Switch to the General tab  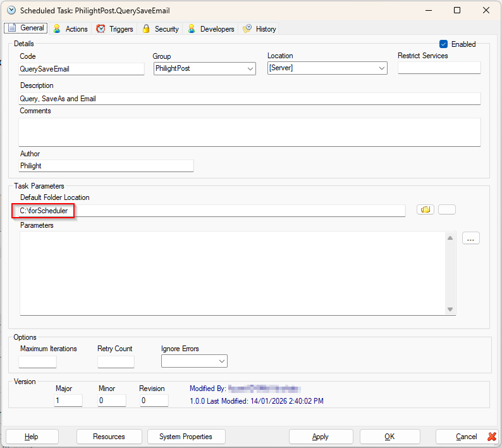coord(27,28)
